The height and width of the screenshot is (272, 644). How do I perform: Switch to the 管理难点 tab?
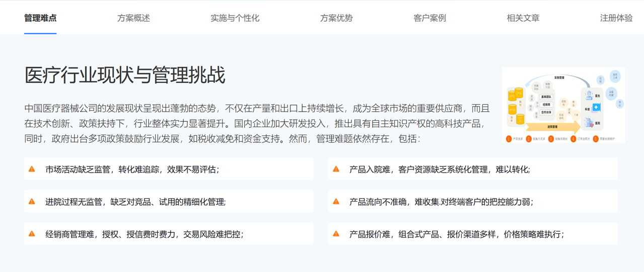(x=40, y=18)
